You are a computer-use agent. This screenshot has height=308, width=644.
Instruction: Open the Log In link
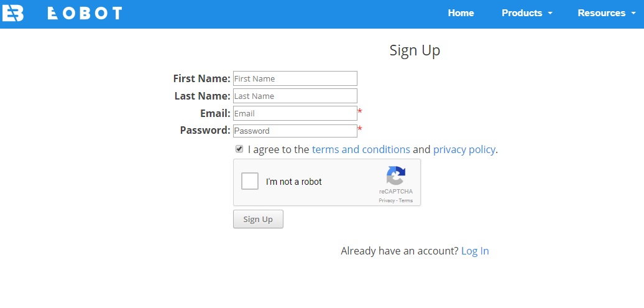coord(475,251)
